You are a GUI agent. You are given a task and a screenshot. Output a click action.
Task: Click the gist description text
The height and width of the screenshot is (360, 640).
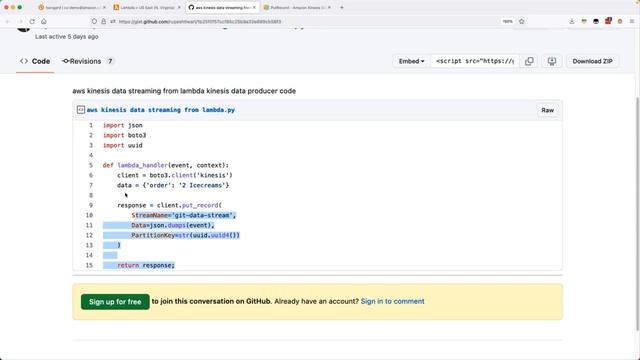184,91
